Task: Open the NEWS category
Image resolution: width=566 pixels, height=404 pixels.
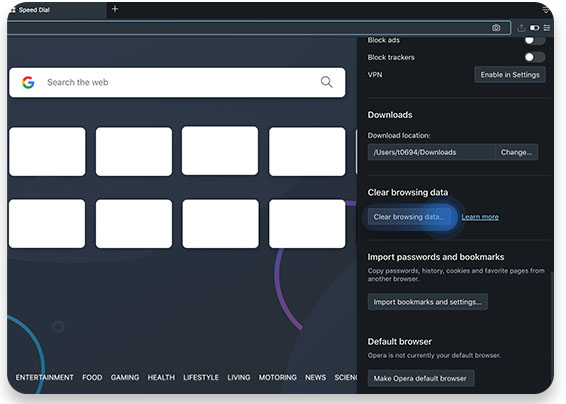Action: [315, 377]
